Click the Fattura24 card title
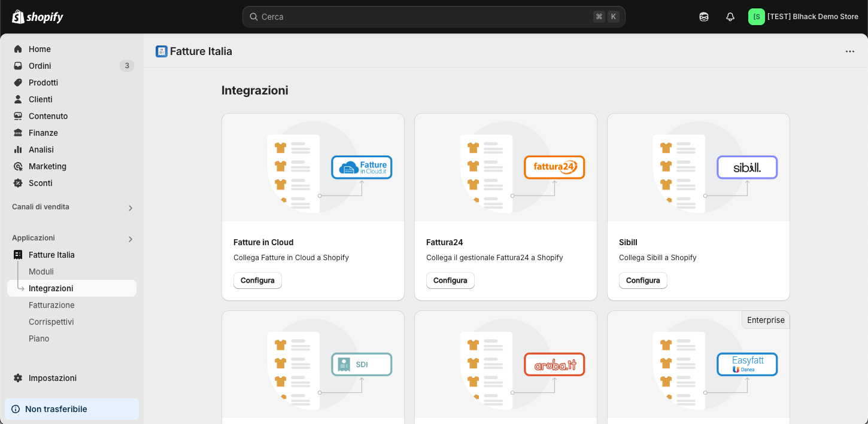 tap(445, 242)
